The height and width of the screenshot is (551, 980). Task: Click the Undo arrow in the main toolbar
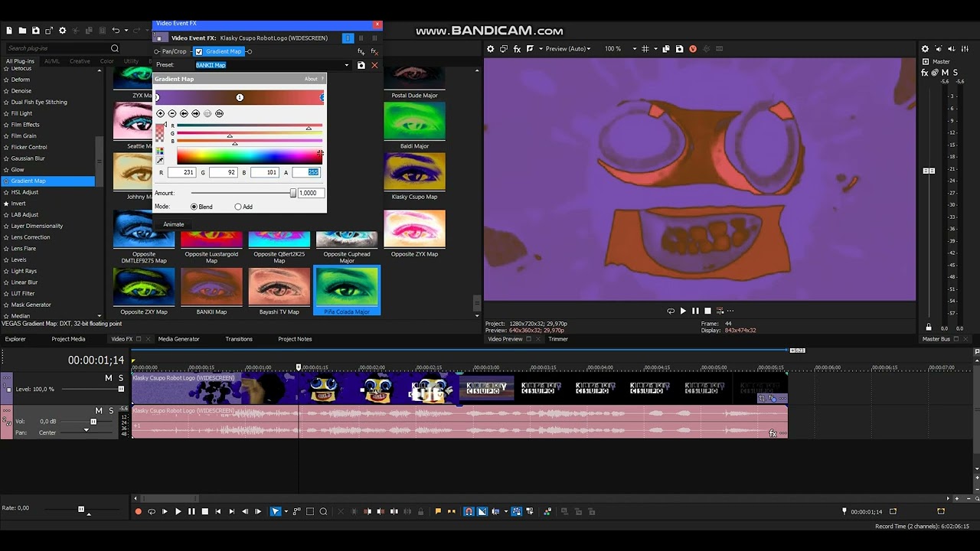point(116,31)
